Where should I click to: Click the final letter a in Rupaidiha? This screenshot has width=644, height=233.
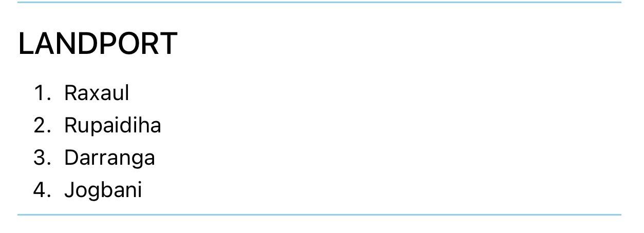pyautogui.click(x=155, y=127)
